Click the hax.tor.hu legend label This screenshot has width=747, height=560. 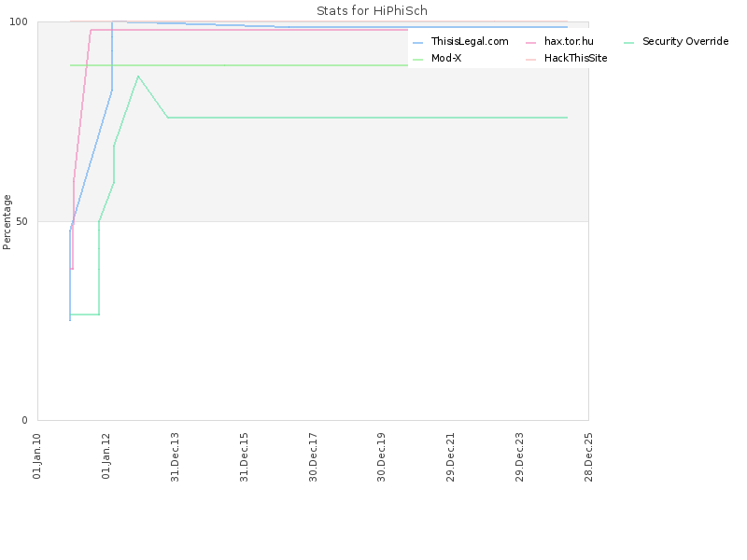pos(569,42)
